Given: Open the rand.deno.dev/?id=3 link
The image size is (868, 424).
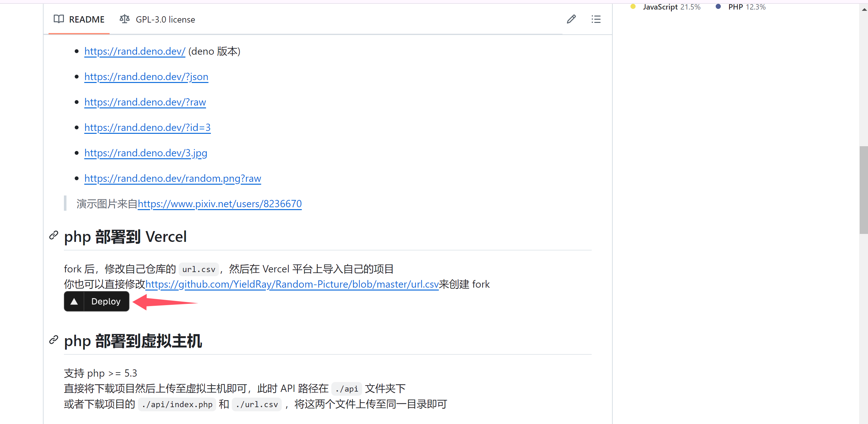Looking at the screenshot, I should pos(147,128).
